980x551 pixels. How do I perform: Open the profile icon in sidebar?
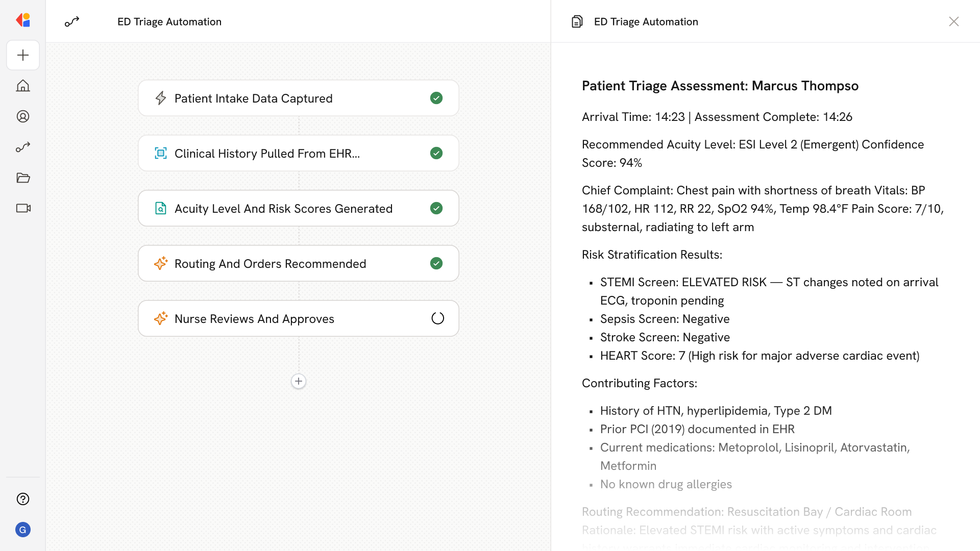(23, 116)
